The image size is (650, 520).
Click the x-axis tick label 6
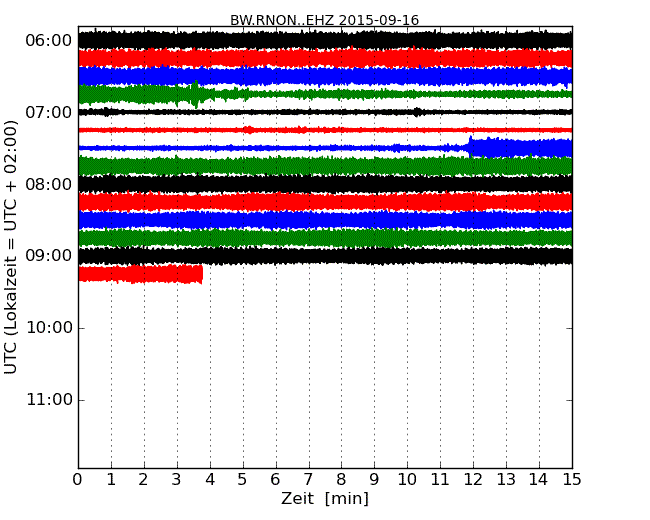(275, 480)
